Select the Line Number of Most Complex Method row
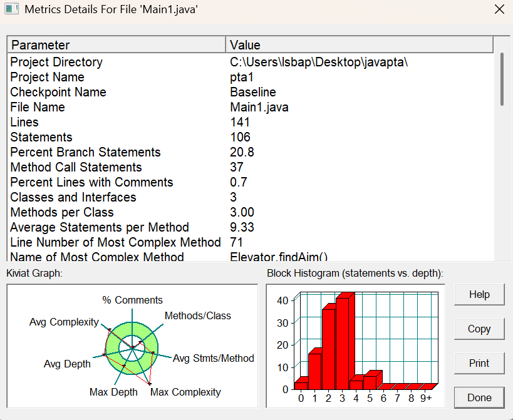The image size is (513, 420). tap(251, 242)
